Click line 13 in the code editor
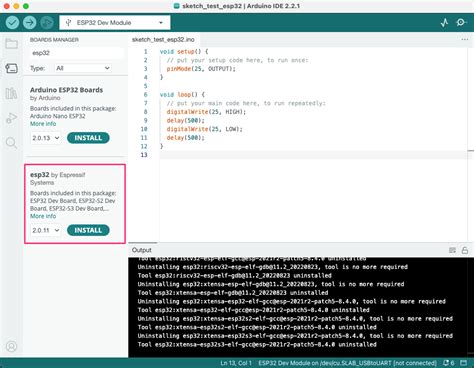This screenshot has height=368, width=474. pyautogui.click(x=313, y=155)
